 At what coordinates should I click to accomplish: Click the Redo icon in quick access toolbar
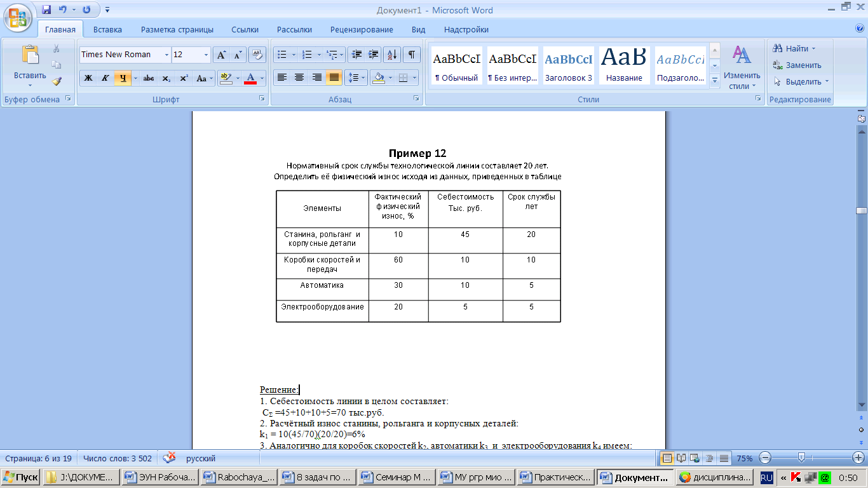coord(86,10)
